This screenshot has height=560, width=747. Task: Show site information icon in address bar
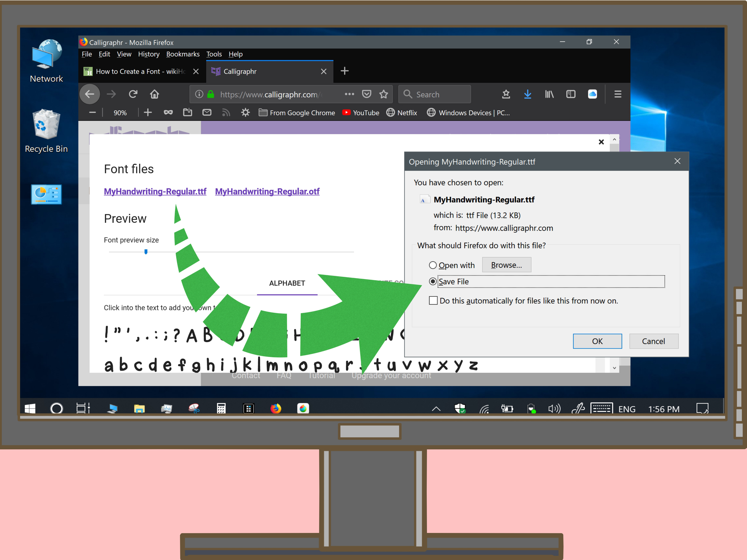point(199,94)
